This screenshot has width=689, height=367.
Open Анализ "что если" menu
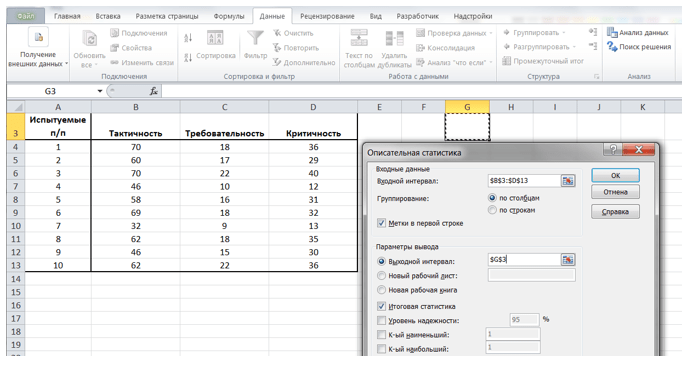pos(454,63)
